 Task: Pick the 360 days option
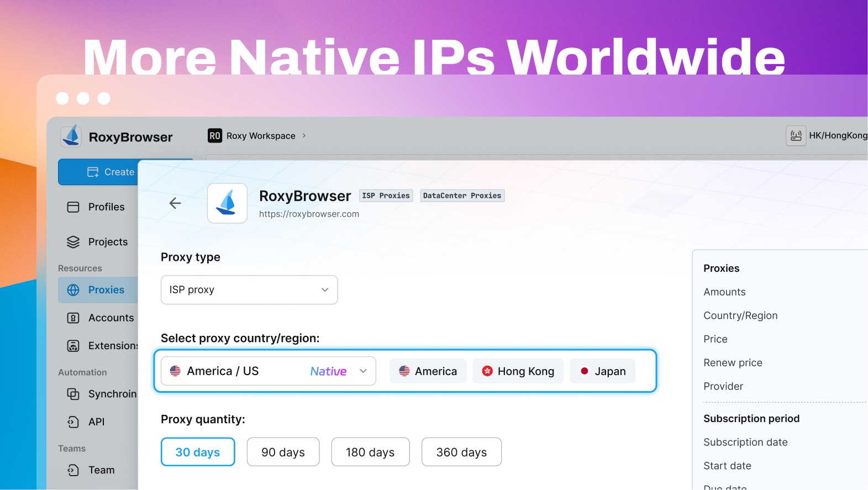click(461, 452)
